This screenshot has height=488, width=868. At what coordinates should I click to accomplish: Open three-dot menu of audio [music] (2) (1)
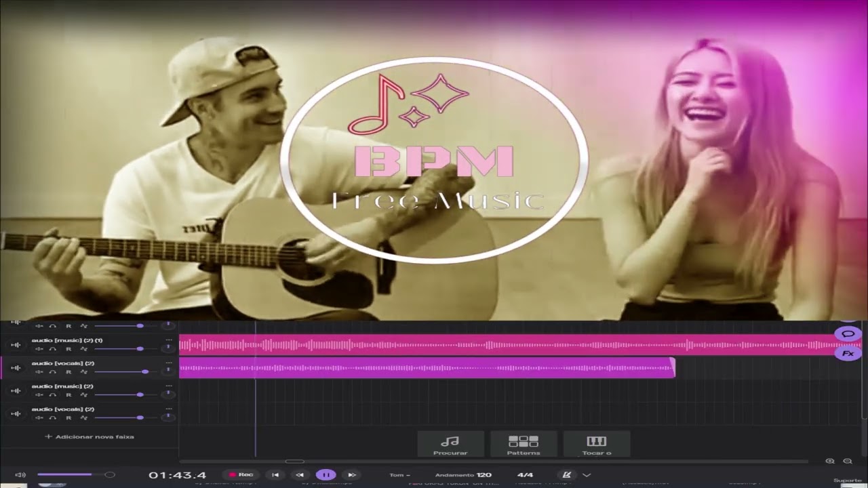(x=169, y=340)
